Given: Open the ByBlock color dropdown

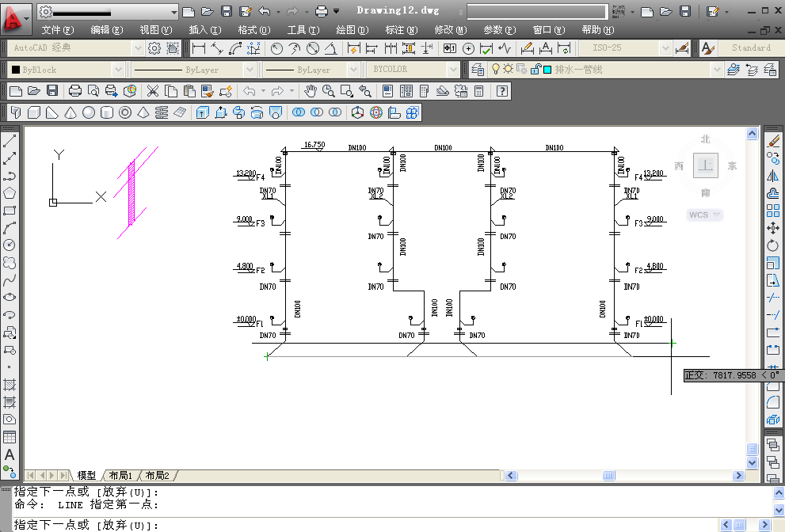Looking at the screenshot, I should coord(118,70).
